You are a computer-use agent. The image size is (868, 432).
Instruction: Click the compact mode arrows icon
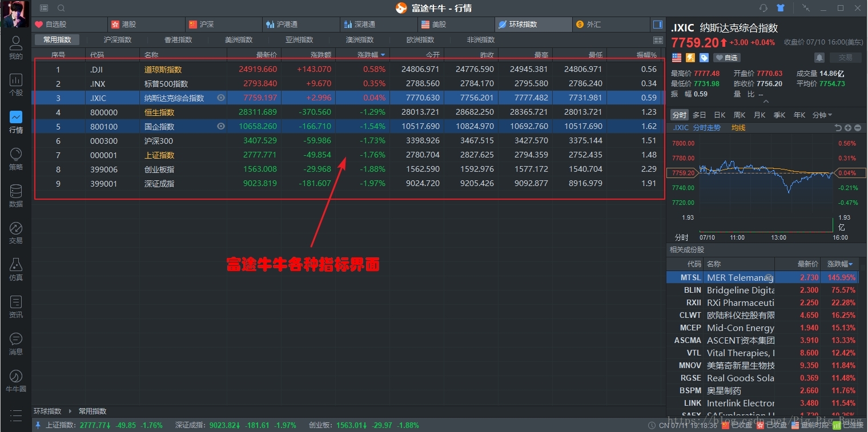806,8
